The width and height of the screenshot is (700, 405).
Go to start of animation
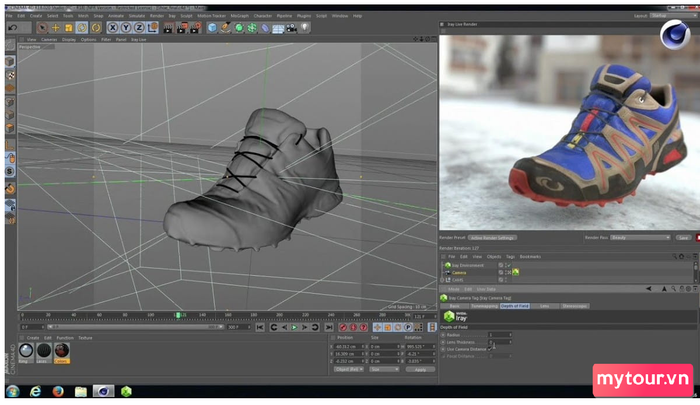click(x=260, y=327)
